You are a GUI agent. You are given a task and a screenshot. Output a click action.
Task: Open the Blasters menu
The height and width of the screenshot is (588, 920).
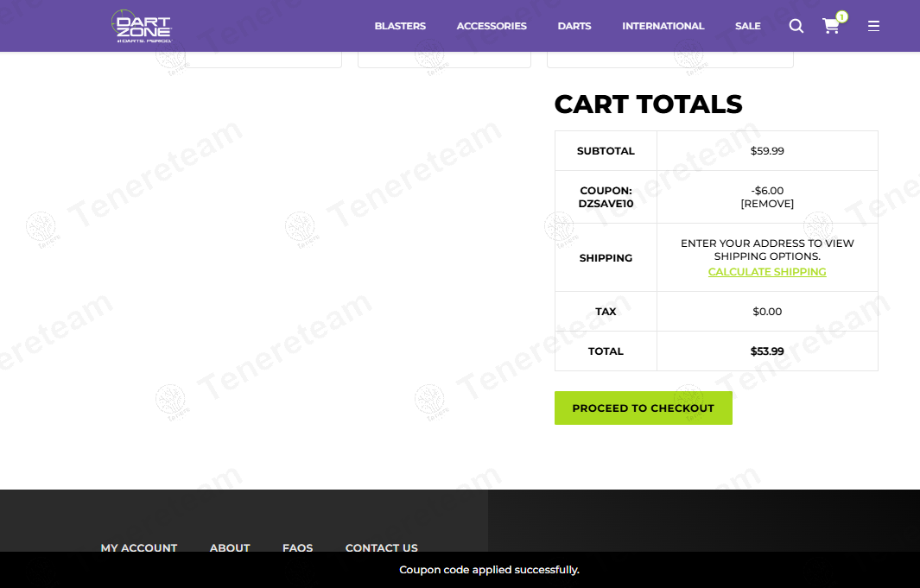pos(400,26)
